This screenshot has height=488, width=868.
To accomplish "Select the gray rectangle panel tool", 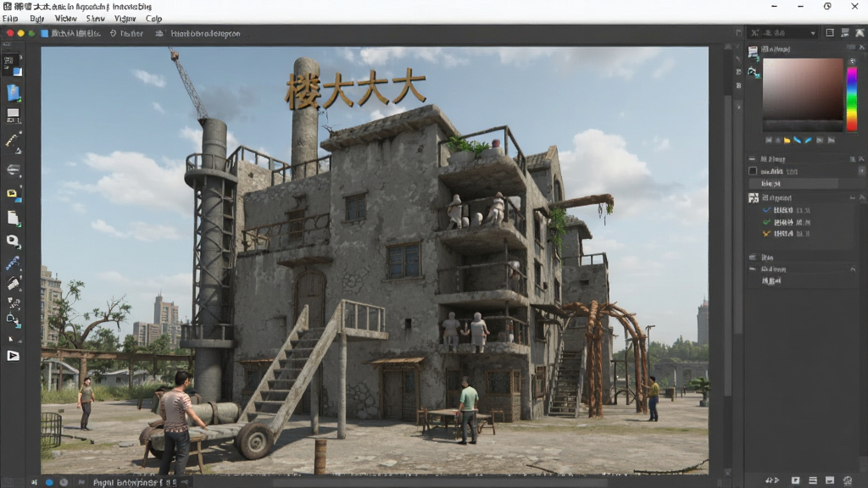I will (x=14, y=115).
